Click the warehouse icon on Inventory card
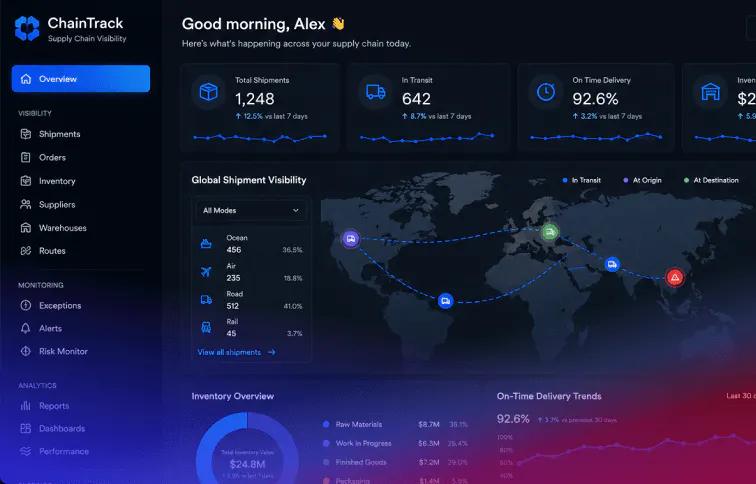This screenshot has width=756, height=484. click(711, 92)
